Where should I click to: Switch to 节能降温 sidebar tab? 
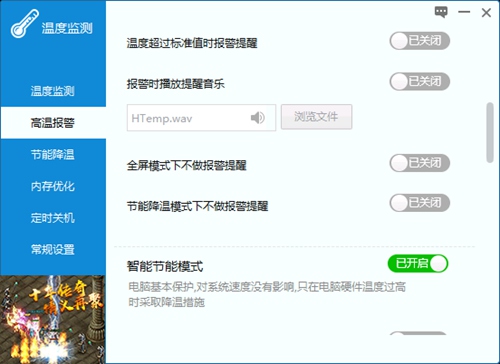(x=53, y=155)
